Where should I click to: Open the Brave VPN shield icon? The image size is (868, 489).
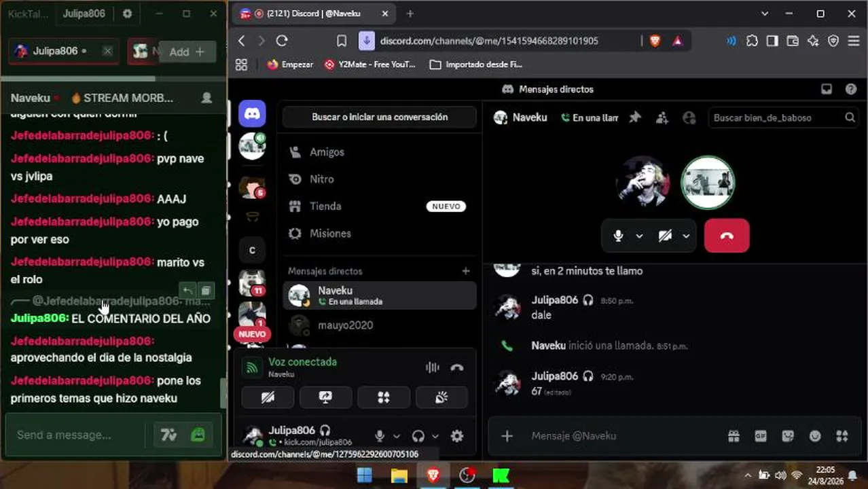tap(833, 41)
